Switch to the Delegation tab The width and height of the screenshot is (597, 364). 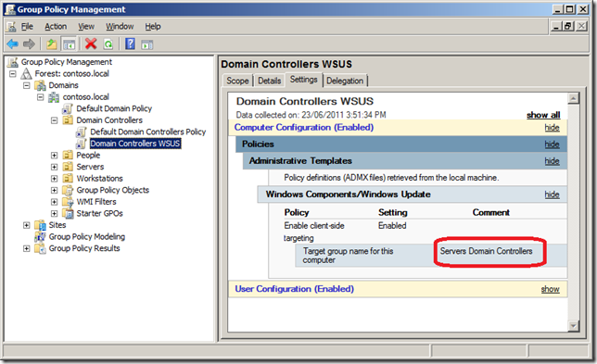pyautogui.click(x=345, y=81)
